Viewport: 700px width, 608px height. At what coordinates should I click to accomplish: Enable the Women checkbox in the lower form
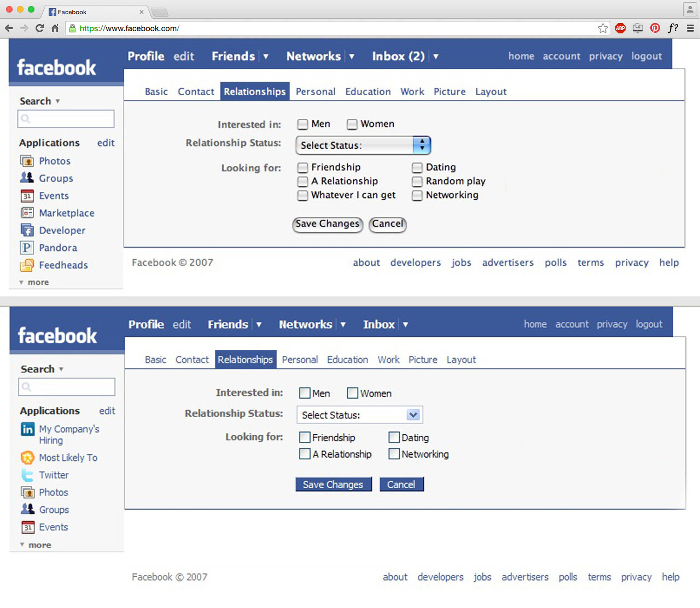click(352, 393)
